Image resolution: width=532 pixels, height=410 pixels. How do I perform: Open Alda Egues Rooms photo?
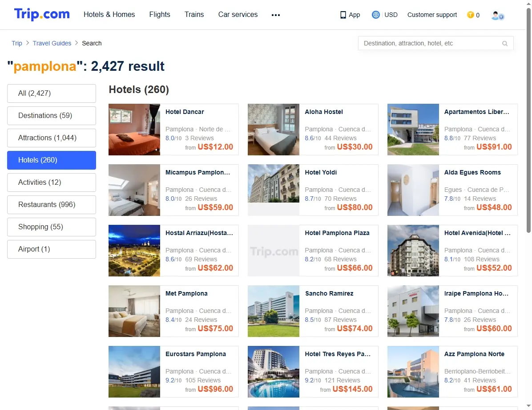coord(413,190)
